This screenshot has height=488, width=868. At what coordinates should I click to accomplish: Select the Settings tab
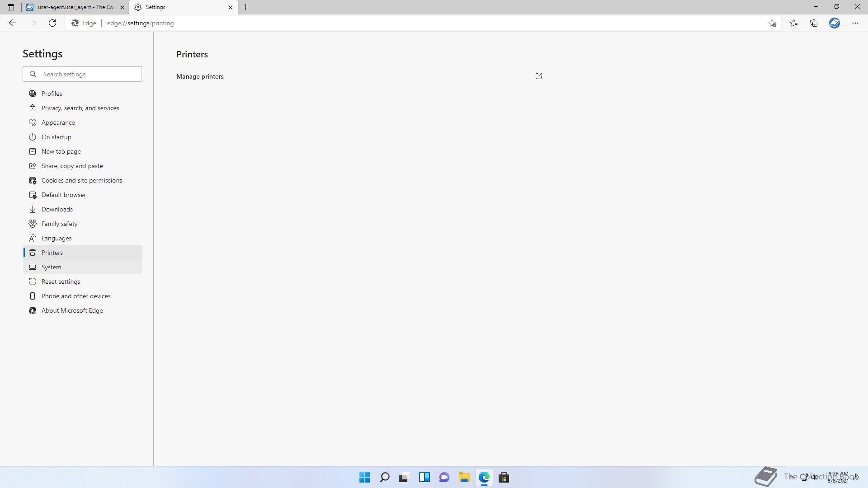click(183, 7)
